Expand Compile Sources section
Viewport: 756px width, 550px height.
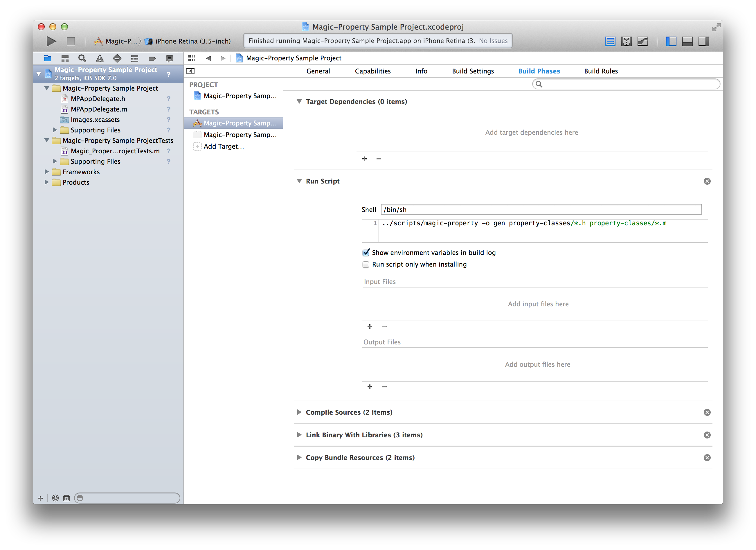pos(299,412)
